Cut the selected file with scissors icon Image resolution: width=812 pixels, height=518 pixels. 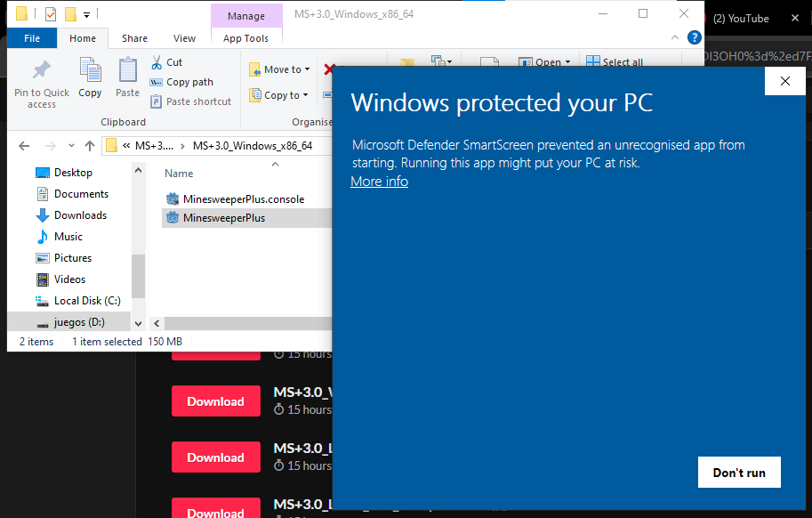166,62
